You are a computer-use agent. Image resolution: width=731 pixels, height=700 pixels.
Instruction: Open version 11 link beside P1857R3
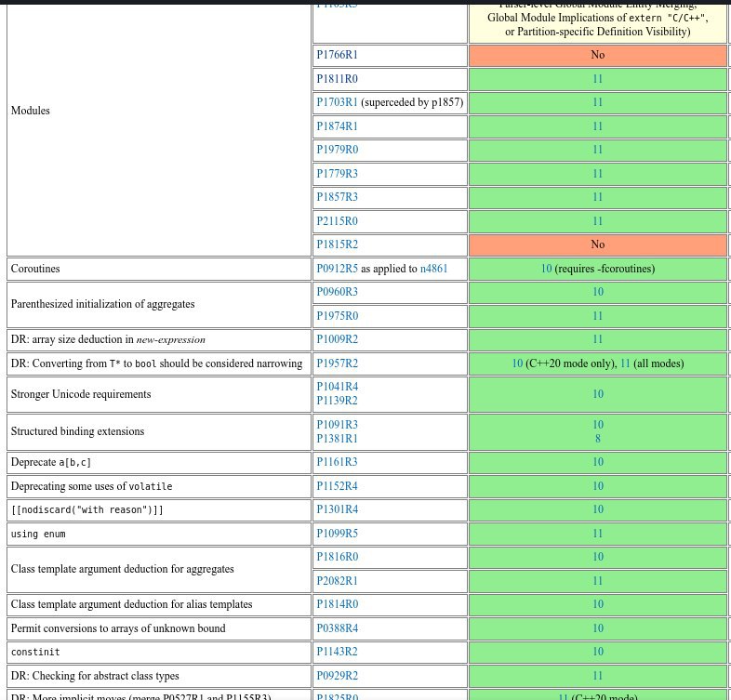pos(598,197)
